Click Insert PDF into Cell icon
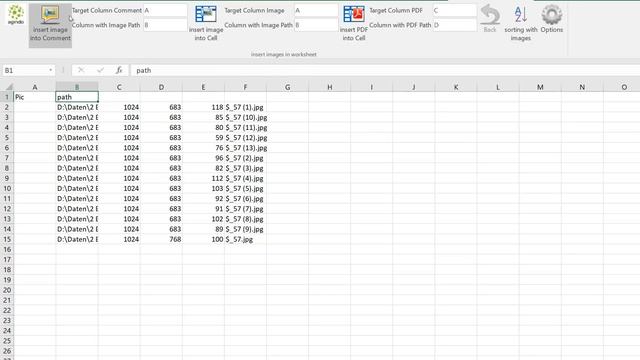This screenshot has width=640, height=360. pyautogui.click(x=353, y=14)
